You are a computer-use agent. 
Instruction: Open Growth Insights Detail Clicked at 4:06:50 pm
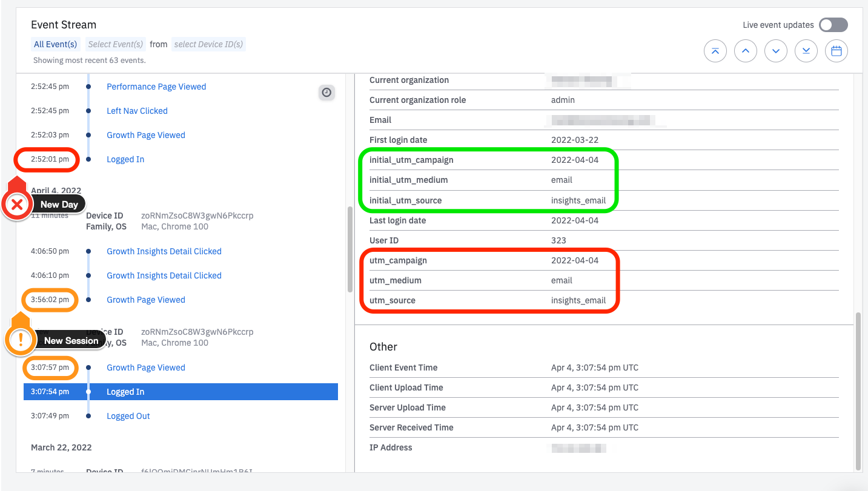click(164, 251)
